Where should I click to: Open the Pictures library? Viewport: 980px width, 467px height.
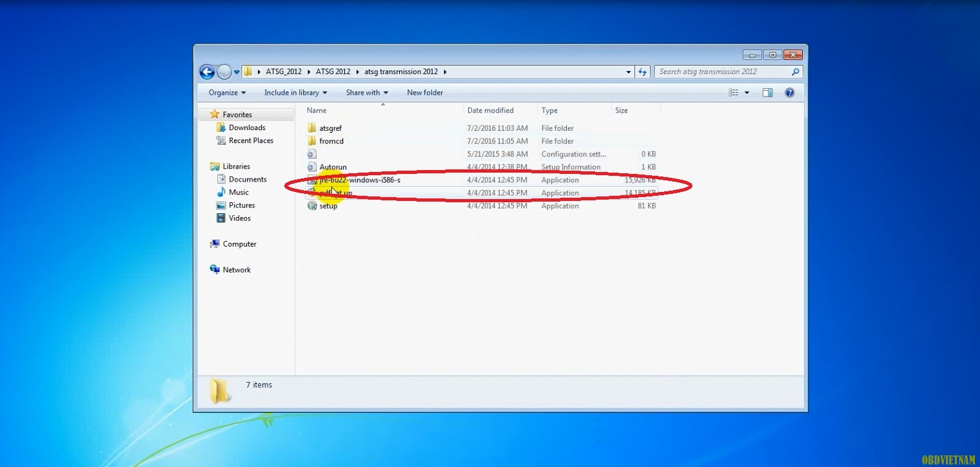coord(242,205)
